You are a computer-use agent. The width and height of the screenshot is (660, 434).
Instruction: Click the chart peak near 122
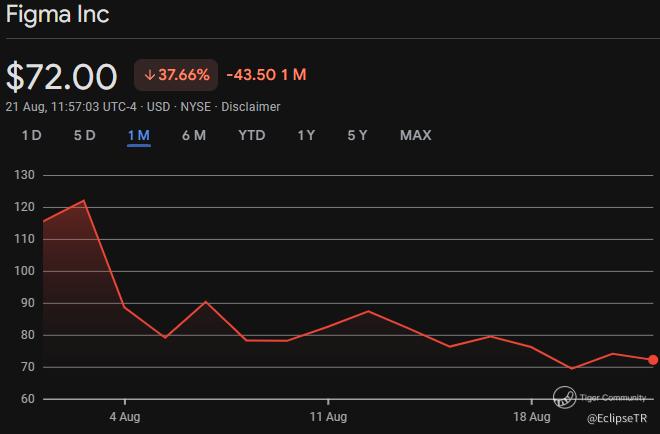click(x=84, y=200)
